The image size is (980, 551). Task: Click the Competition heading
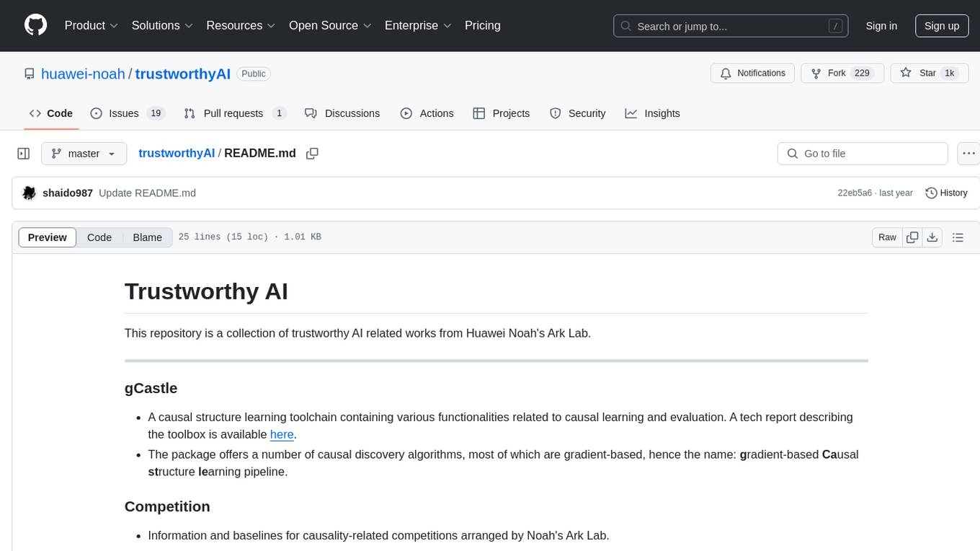click(167, 506)
